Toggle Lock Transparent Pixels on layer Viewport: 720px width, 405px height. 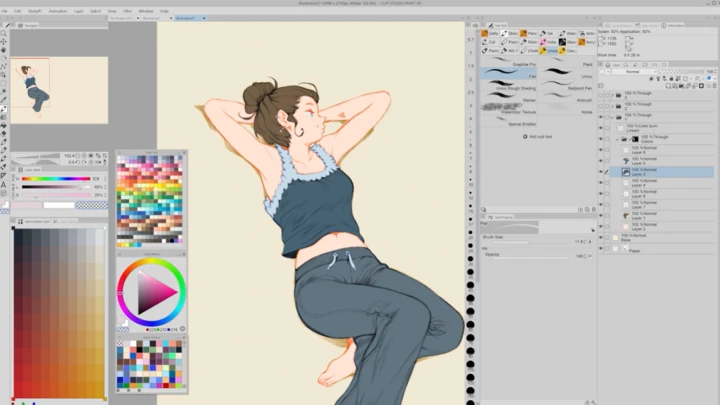coord(678,79)
